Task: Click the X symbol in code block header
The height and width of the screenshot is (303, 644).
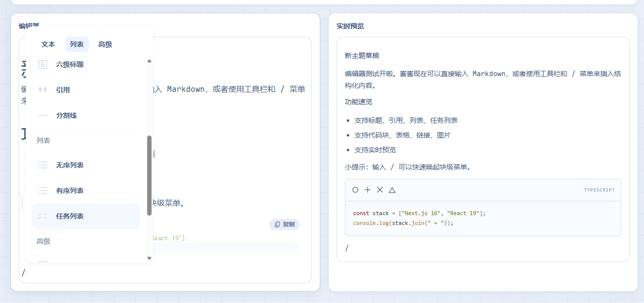Action: coord(380,190)
